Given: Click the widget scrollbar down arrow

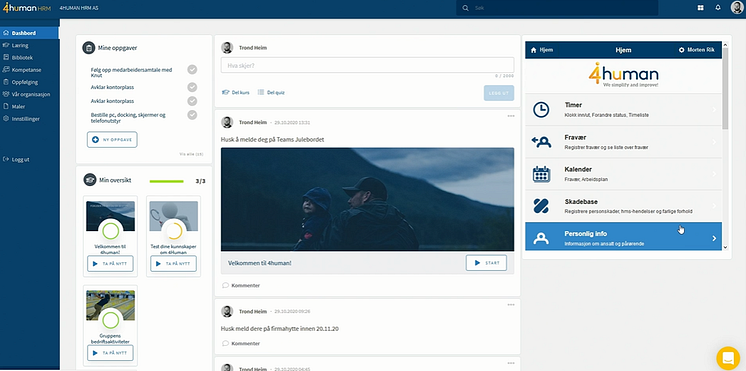Looking at the screenshot, I should click(x=725, y=247).
